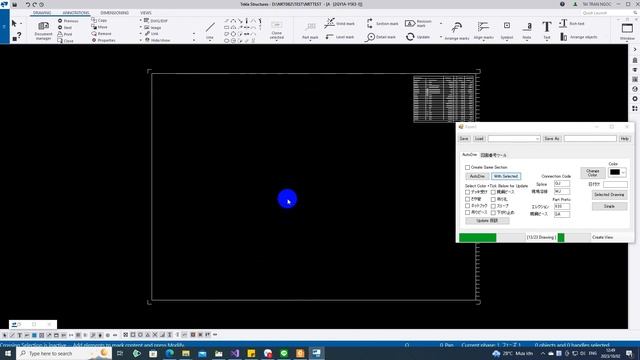Image resolution: width=640 pixels, height=360 pixels.
Task: Click the large green progress bar
Action: 492,238
